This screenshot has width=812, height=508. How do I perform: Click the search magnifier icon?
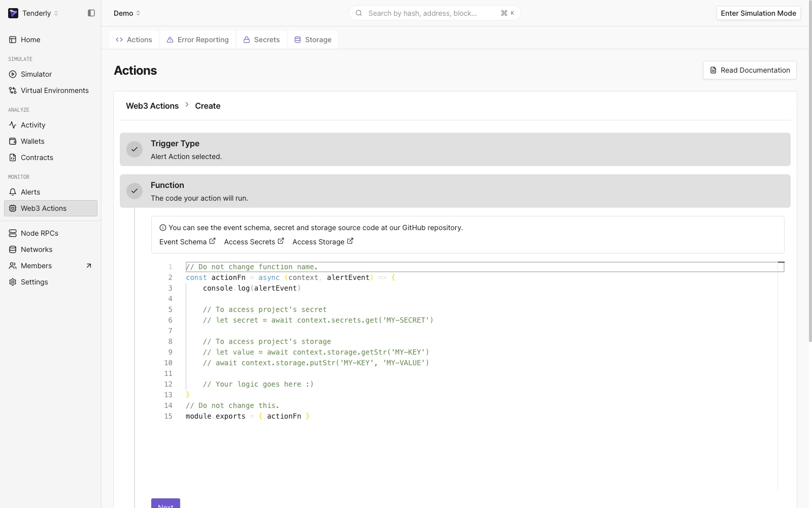click(359, 13)
